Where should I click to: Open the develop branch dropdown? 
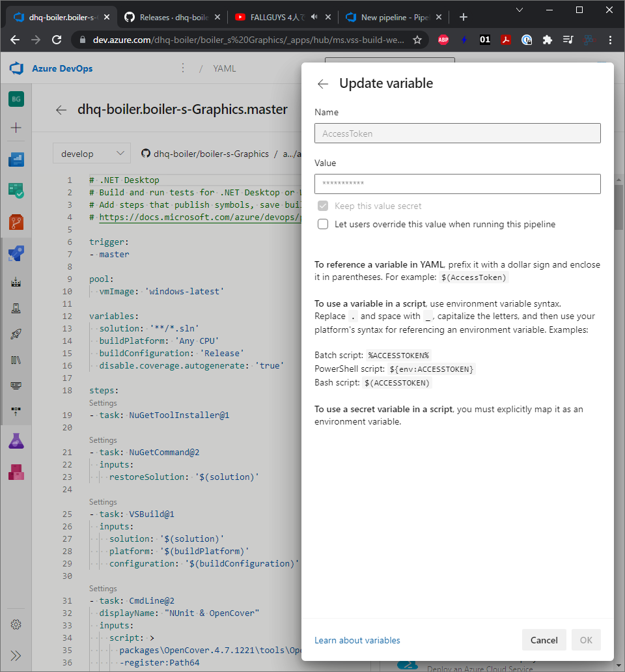pyautogui.click(x=92, y=154)
